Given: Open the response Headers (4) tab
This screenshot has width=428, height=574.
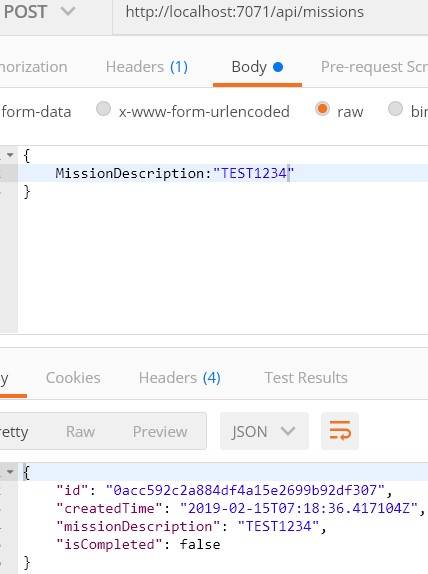Looking at the screenshot, I should pos(180,378).
